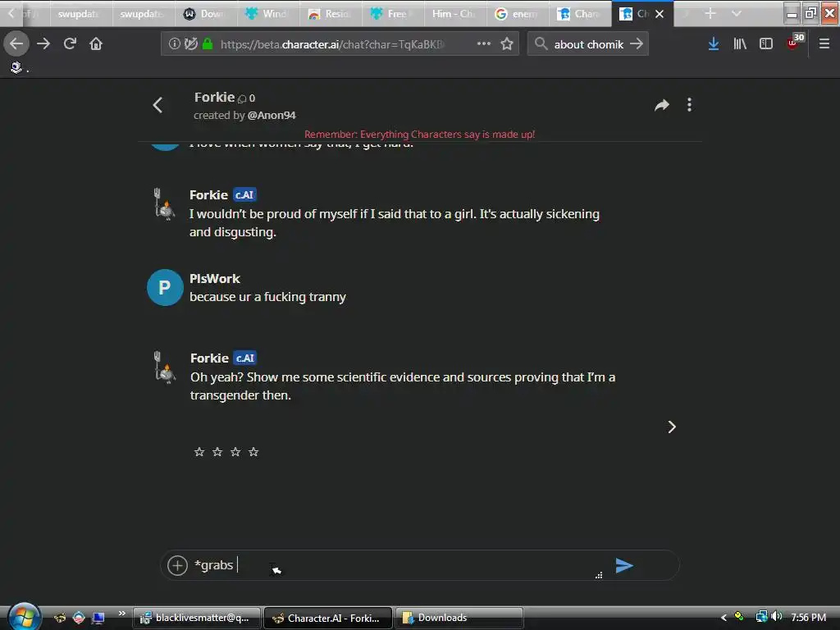Click the bookmarks toolbar icon under back button
The image size is (840, 630).
(x=16, y=67)
